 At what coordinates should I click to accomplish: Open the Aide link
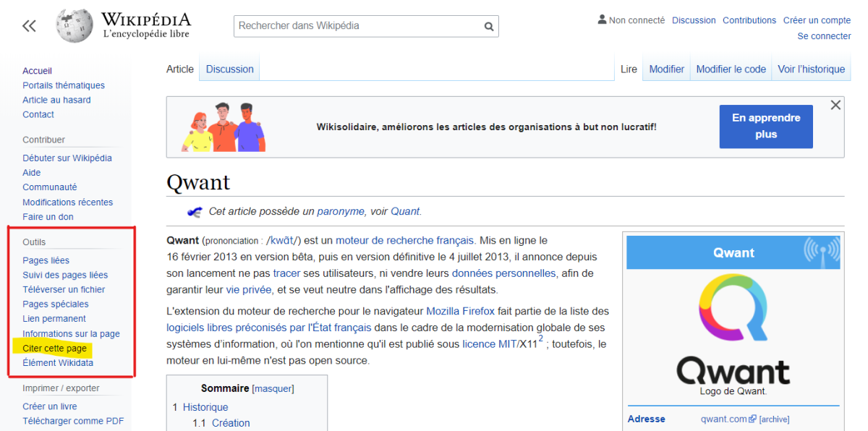click(32, 173)
